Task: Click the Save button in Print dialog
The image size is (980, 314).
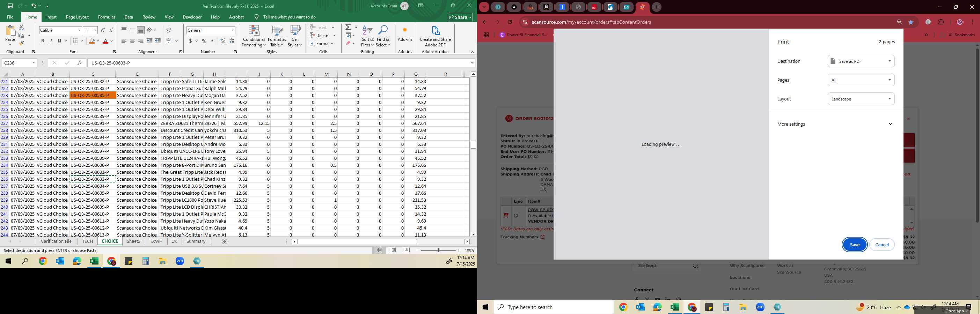Action: pos(855,245)
